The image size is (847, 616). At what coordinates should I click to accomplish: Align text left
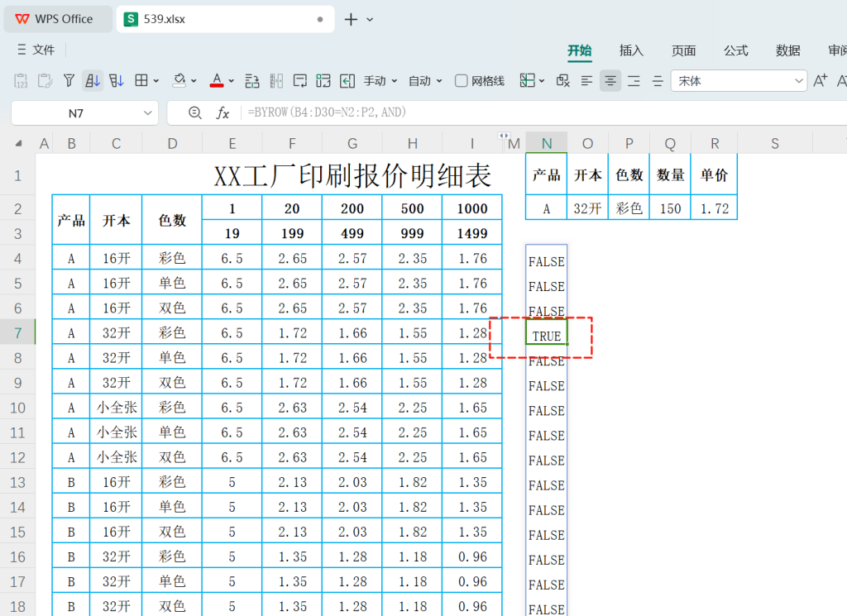tap(586, 81)
